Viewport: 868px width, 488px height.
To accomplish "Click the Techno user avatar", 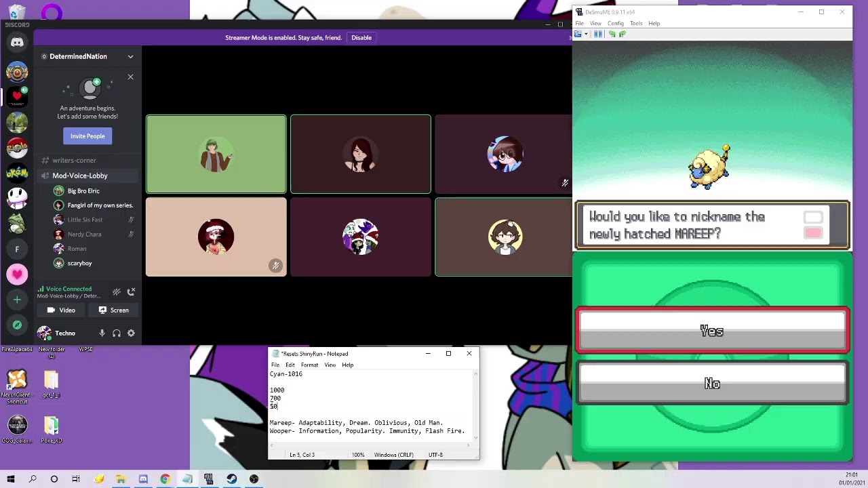I will (44, 333).
